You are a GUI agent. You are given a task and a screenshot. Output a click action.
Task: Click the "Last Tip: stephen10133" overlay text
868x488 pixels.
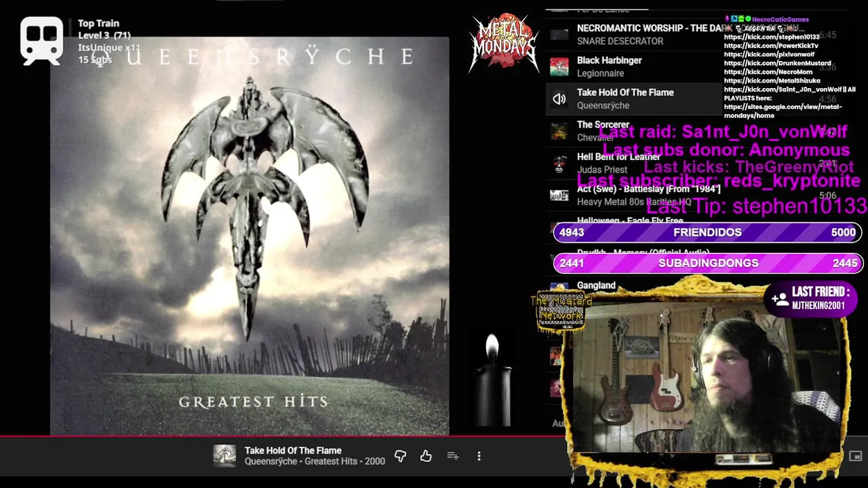pos(757,206)
